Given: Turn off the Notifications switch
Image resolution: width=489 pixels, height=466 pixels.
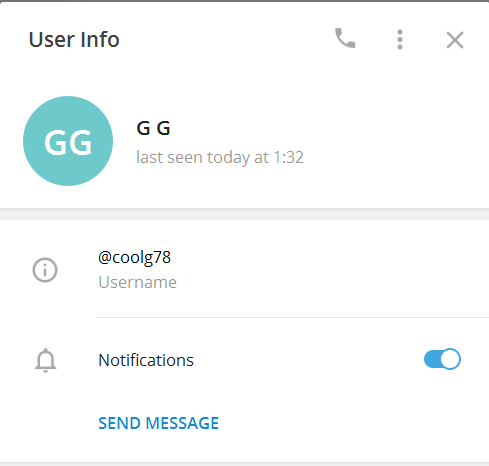Looking at the screenshot, I should click(x=442, y=359).
